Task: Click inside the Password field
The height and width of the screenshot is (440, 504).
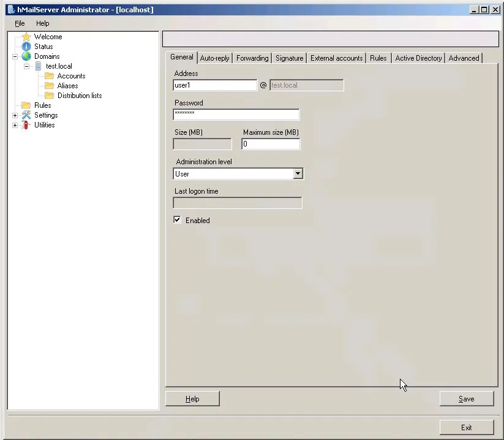Action: (236, 114)
